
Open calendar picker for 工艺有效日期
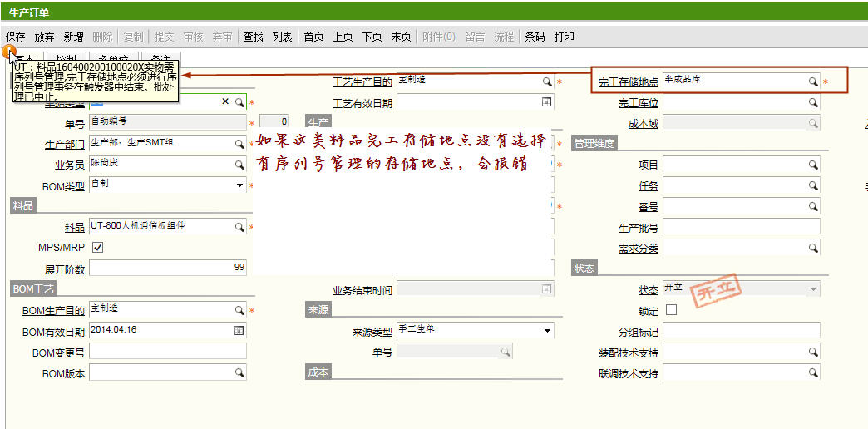tap(547, 102)
